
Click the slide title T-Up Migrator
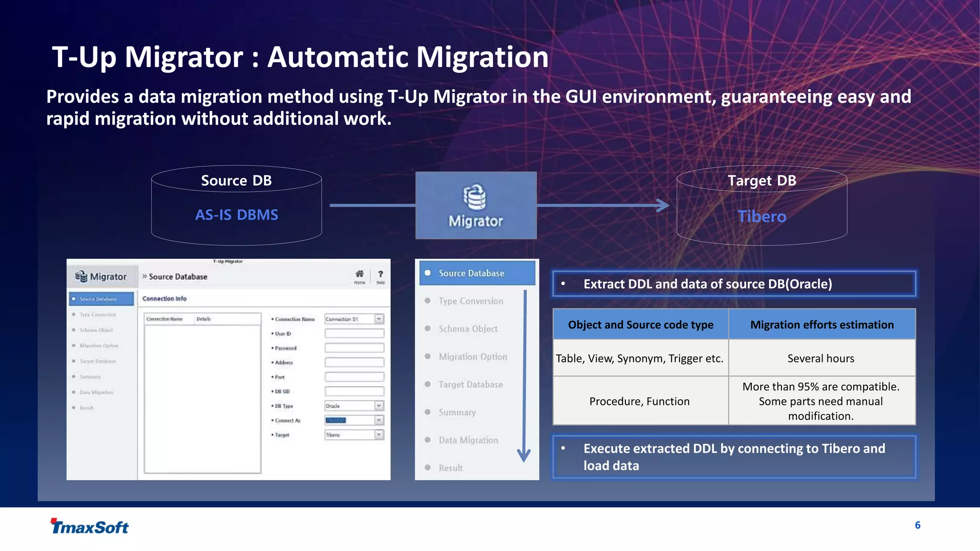300,57
